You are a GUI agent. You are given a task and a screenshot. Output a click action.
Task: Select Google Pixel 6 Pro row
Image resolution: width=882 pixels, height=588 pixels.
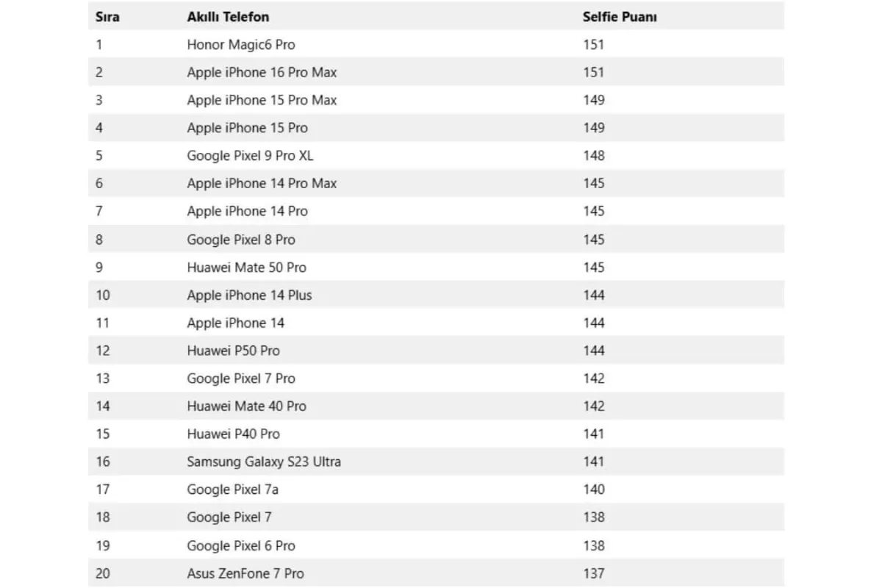(436, 545)
